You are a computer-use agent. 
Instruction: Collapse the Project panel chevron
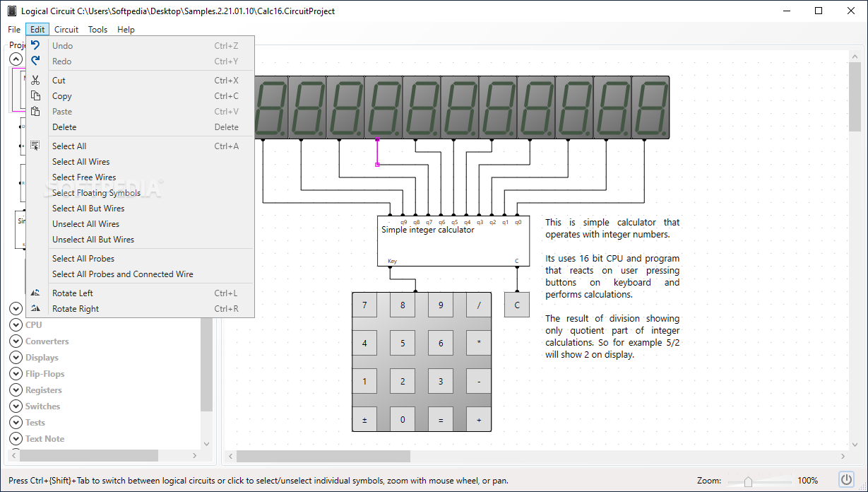(x=16, y=59)
